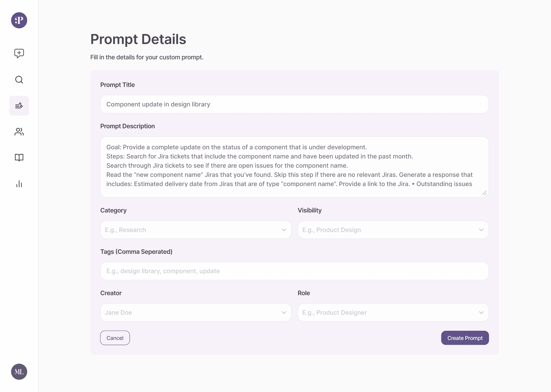
Task: Grab the description textarea resize handle
Action: pyautogui.click(x=484, y=193)
